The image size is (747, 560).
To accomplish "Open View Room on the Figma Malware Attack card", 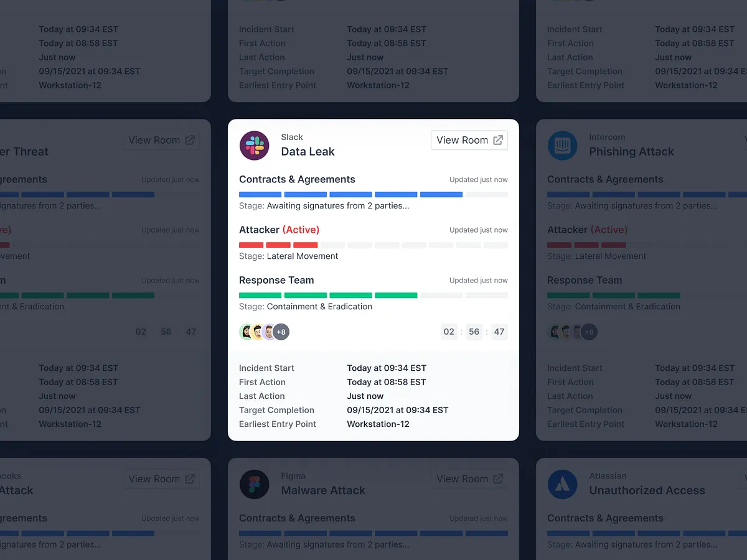I will point(469,479).
